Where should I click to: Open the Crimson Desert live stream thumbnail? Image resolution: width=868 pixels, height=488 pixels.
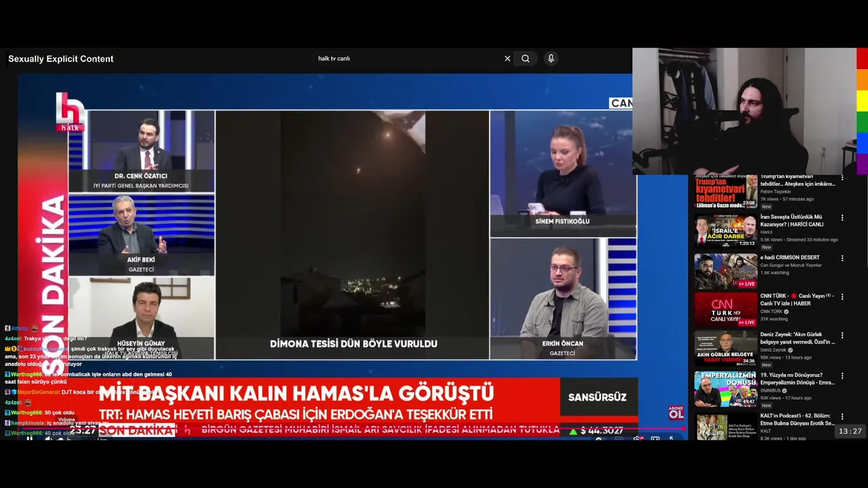(x=725, y=271)
